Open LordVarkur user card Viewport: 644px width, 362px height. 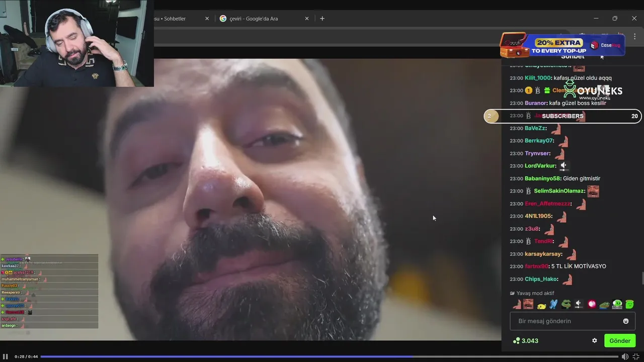pyautogui.click(x=540, y=166)
